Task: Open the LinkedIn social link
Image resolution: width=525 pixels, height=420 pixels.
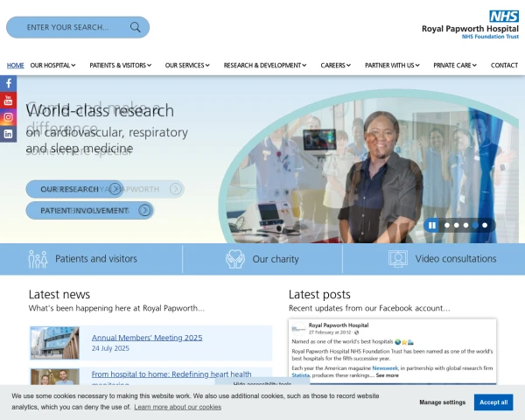Action: click(x=9, y=134)
